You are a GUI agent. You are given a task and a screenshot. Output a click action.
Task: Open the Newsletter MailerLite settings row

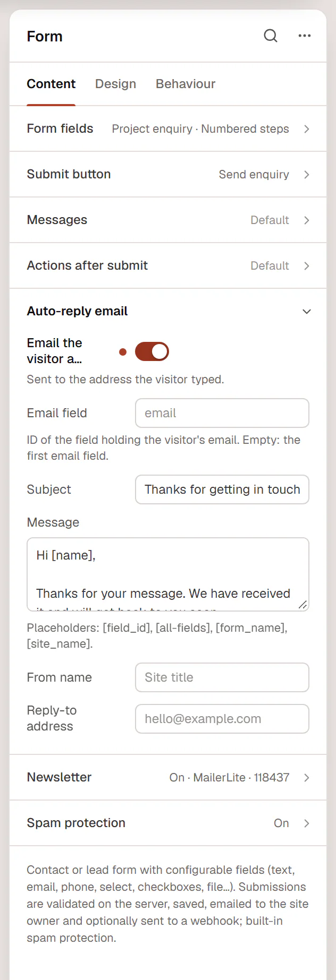tap(168, 777)
